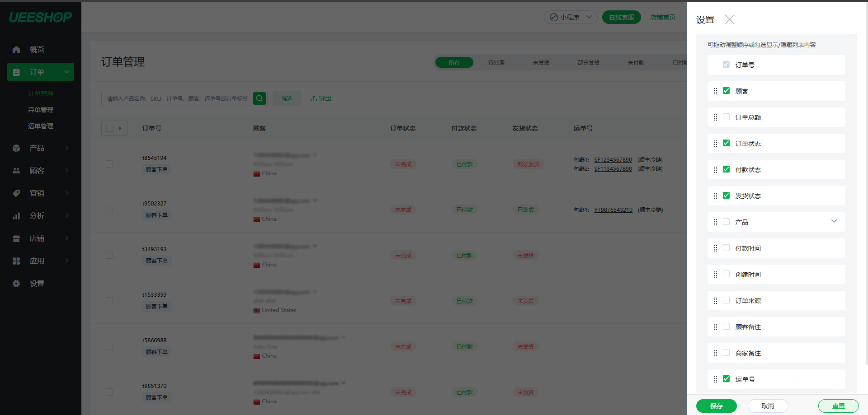Click the 营销 tag icon in sidebar
Image resolution: width=868 pixels, height=415 pixels.
coord(16,193)
